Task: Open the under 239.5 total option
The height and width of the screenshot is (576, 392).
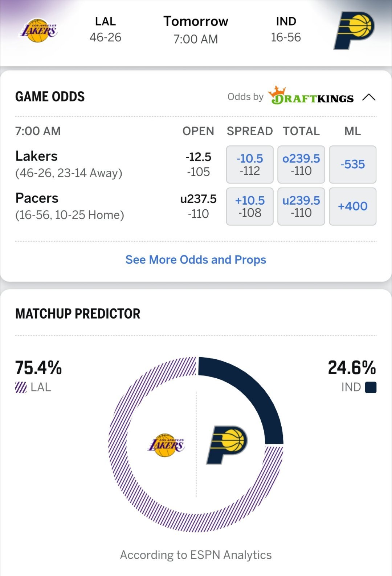Action: 301,207
